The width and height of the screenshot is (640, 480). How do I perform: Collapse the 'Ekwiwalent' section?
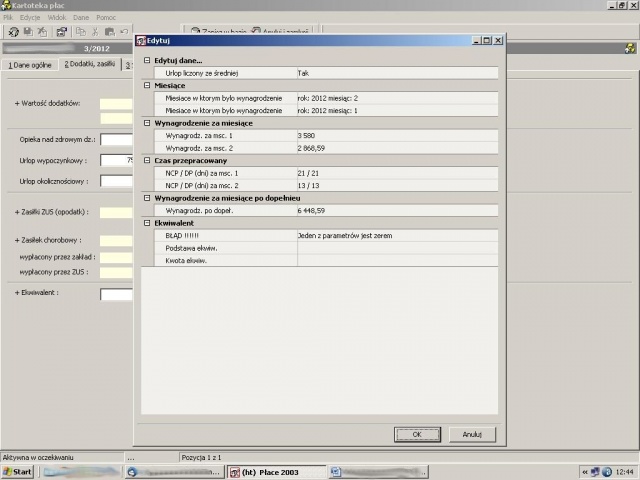point(147,223)
